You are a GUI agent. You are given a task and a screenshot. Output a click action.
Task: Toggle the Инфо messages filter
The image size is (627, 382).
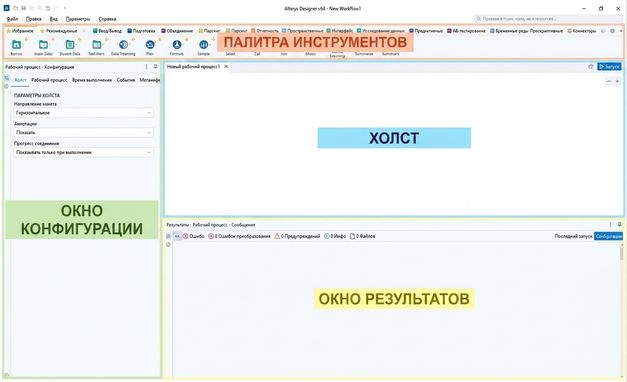tap(335, 236)
